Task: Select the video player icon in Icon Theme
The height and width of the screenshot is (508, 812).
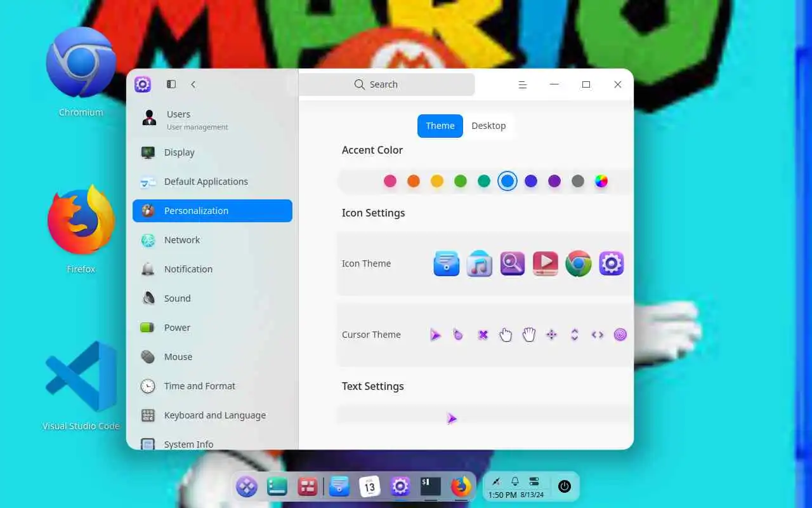Action: pos(546,264)
